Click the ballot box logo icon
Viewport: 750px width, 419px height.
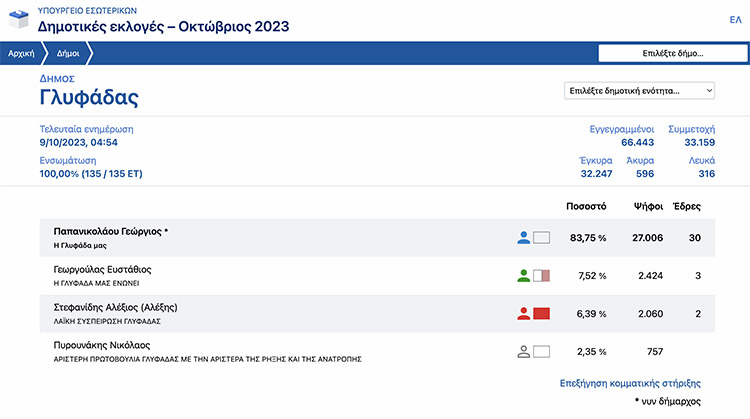pos(18,18)
